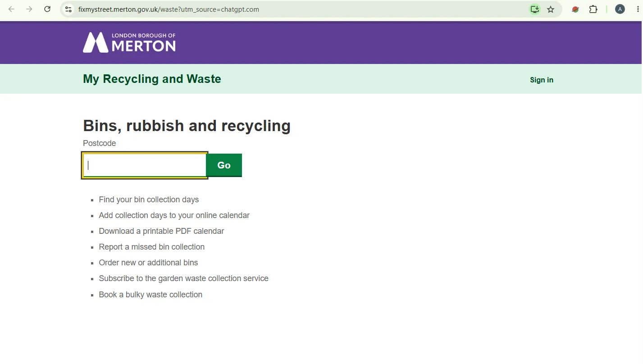Click My Recycling and Waste heading link
The height and width of the screenshot is (364, 643).
152,79
